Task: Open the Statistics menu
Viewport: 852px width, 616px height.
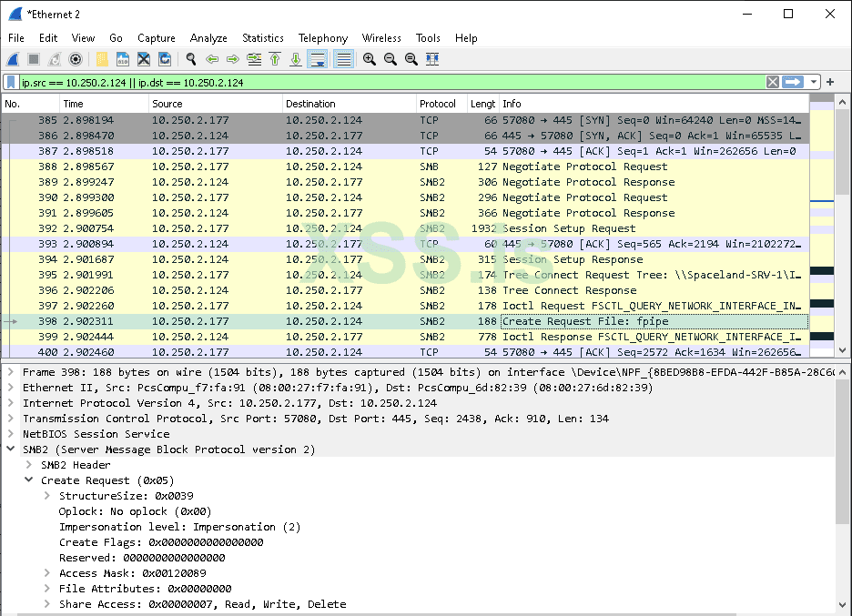Action: pyautogui.click(x=262, y=38)
